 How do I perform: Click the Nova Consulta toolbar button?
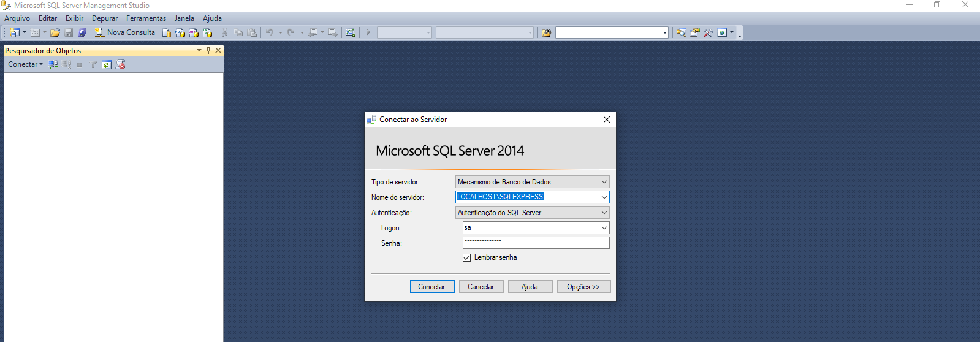tap(125, 32)
